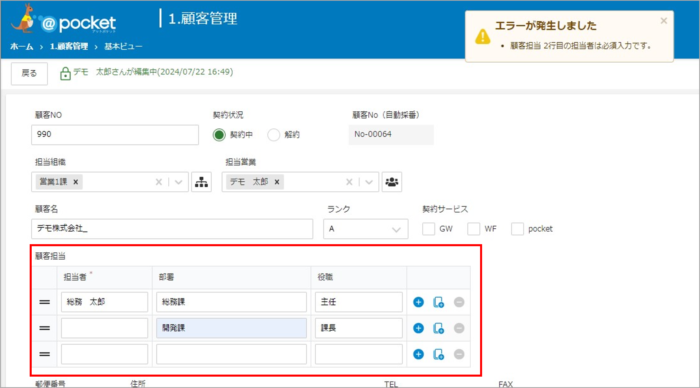The height and width of the screenshot is (388, 700).
Task: Click 担当者 field with 総務 太郎
Action: tap(104, 302)
